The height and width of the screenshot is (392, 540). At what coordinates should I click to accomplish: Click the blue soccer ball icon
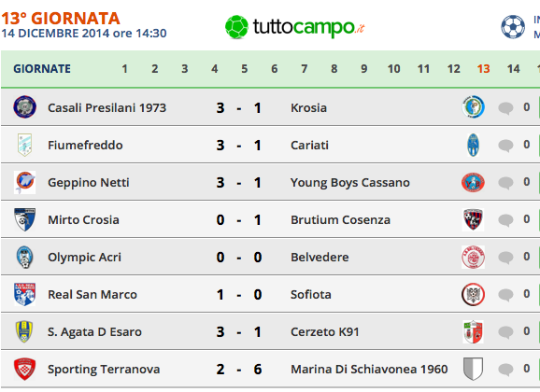(x=513, y=26)
